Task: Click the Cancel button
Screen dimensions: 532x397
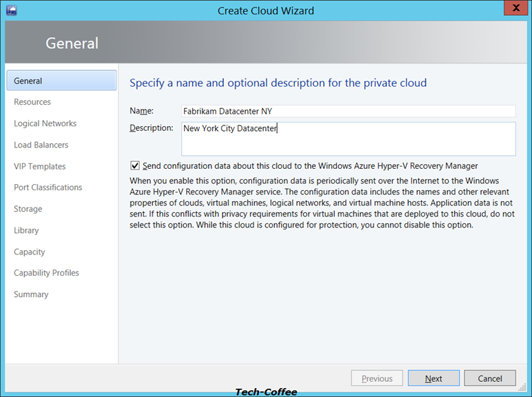Action: click(490, 378)
